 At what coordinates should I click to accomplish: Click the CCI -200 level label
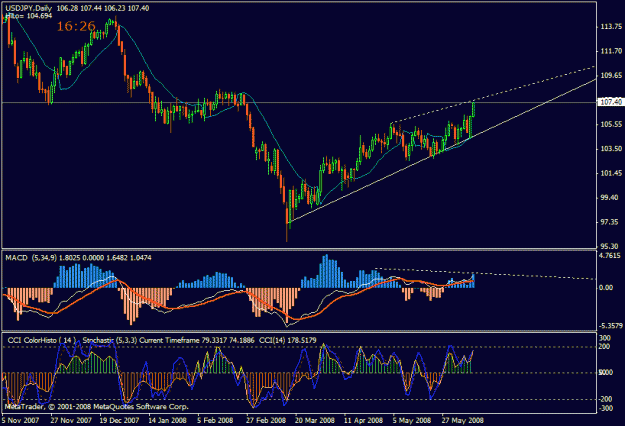(605, 399)
